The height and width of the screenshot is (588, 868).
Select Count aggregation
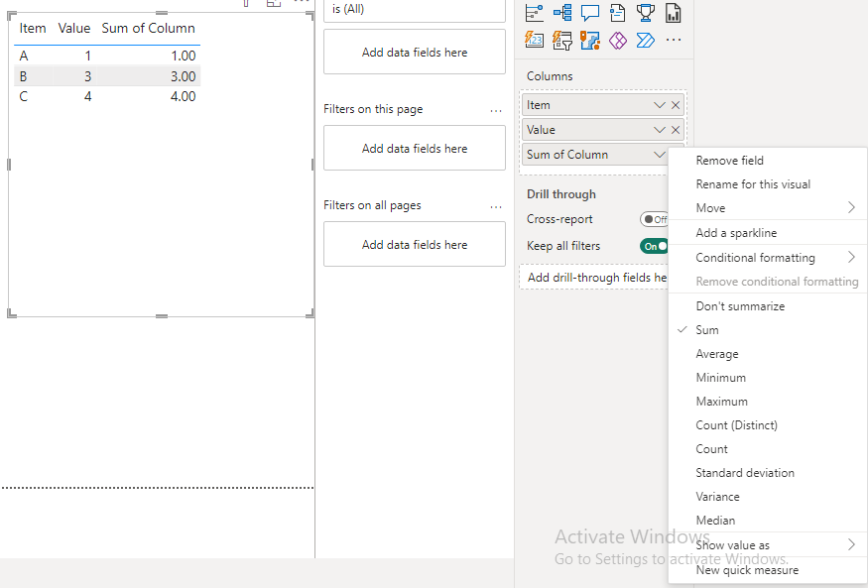pos(767,448)
